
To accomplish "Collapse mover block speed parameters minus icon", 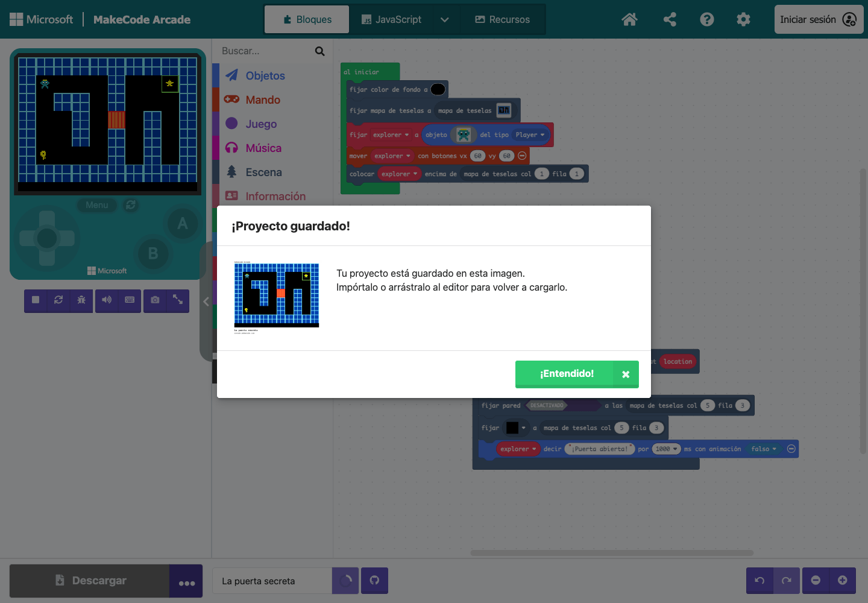I will [522, 156].
